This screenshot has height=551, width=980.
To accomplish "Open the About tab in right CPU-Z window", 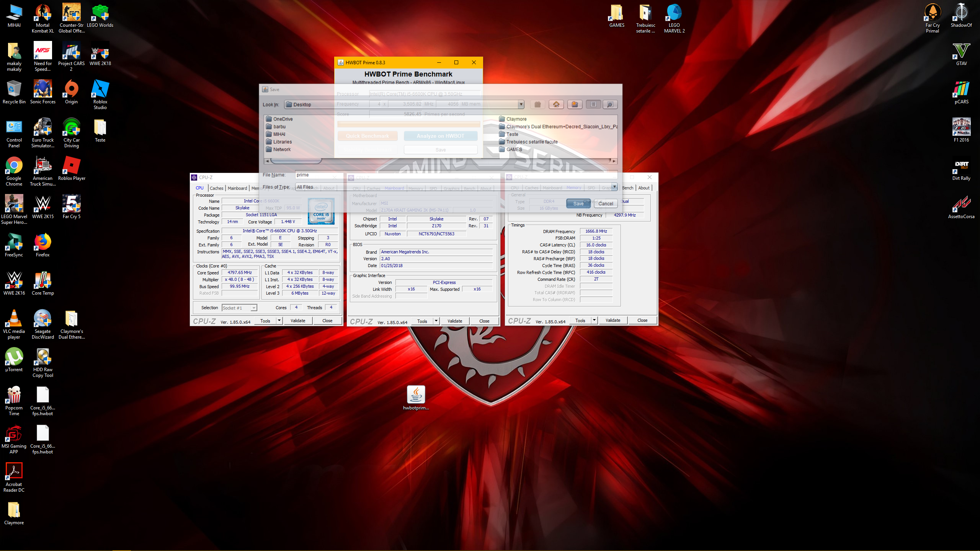I will click(644, 188).
